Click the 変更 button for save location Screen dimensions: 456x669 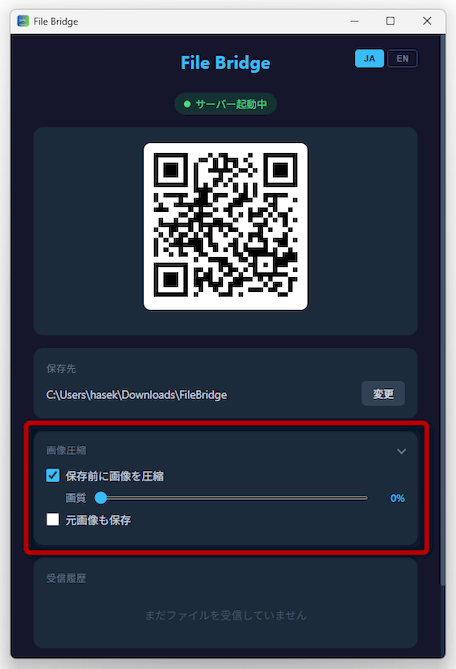[383, 394]
